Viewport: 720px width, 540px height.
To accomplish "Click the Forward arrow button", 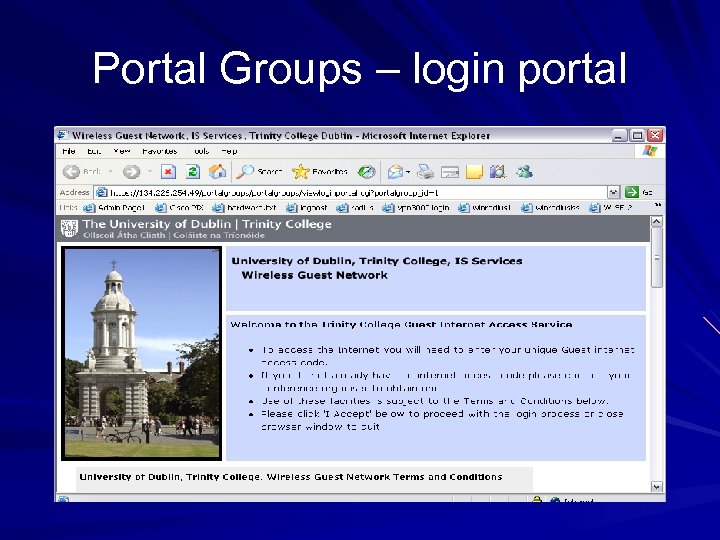I will 131,172.
